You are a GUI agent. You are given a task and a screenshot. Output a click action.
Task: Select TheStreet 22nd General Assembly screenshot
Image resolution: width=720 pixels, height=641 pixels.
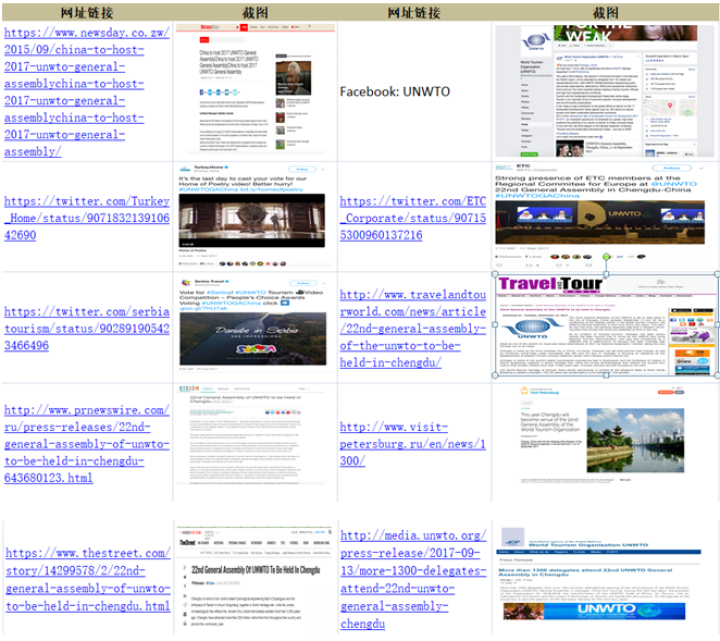point(255,579)
